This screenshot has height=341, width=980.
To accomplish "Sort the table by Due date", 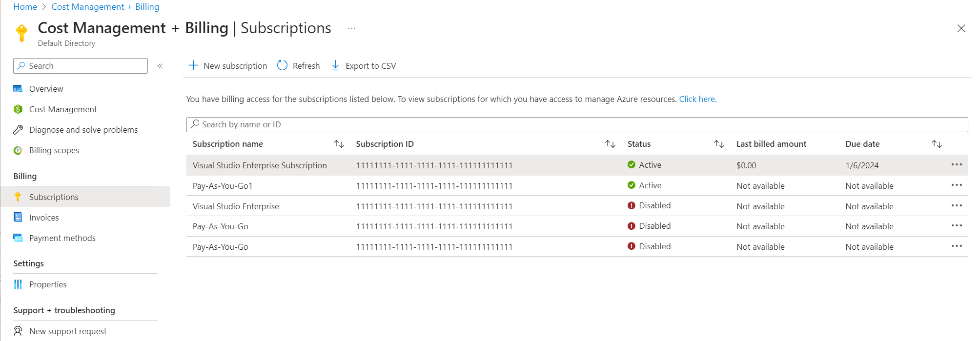I will (937, 144).
